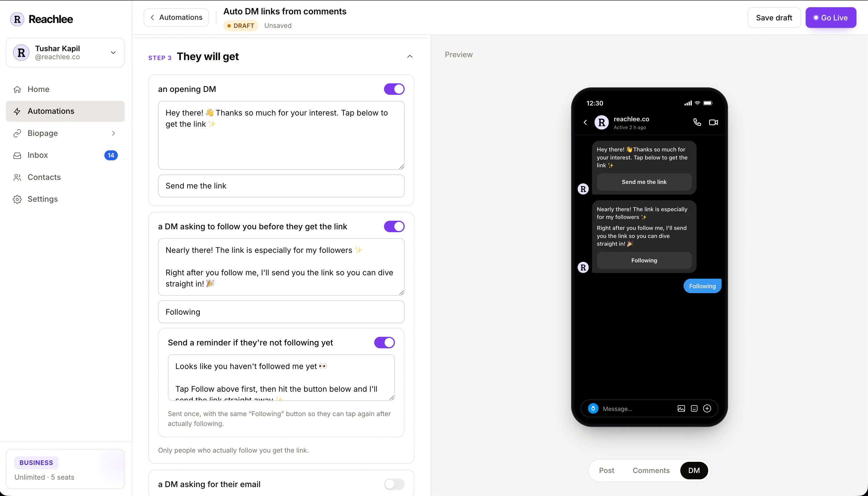
Task: Open Inbox in the sidebar
Action: (x=65, y=155)
